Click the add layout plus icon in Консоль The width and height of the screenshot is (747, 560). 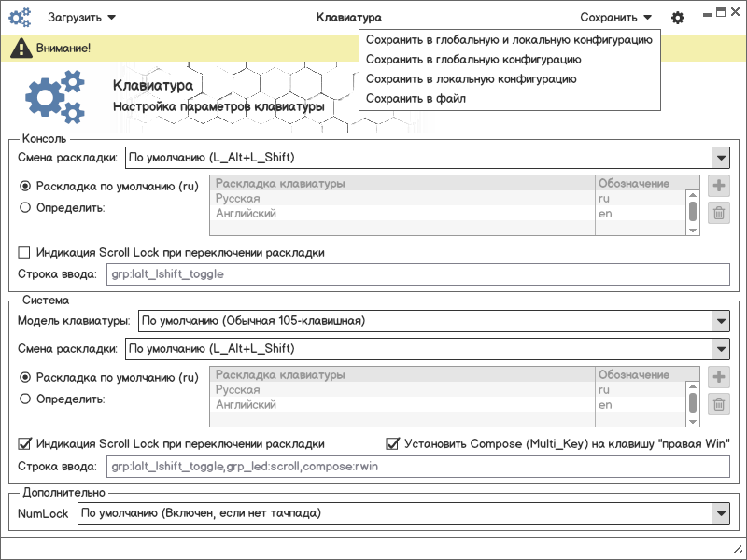(x=719, y=185)
